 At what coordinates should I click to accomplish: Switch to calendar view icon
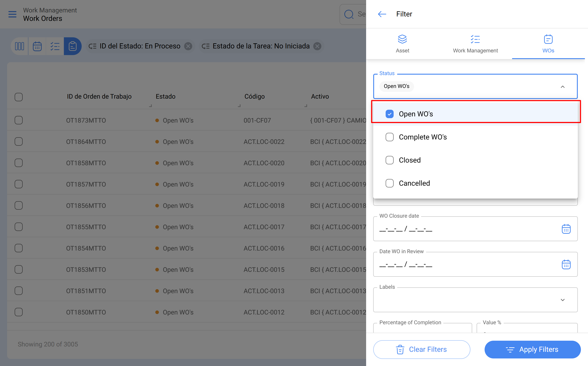tap(37, 46)
